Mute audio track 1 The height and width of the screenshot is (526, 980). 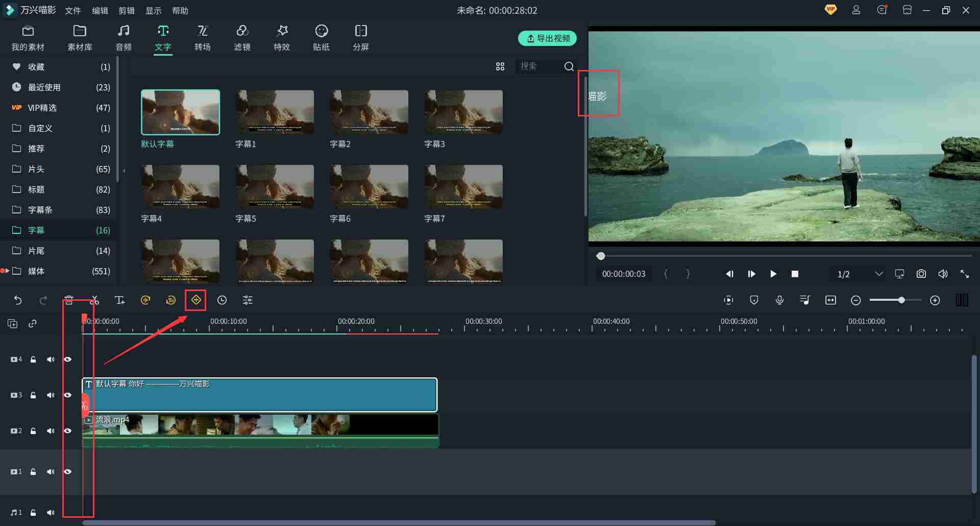click(51, 513)
